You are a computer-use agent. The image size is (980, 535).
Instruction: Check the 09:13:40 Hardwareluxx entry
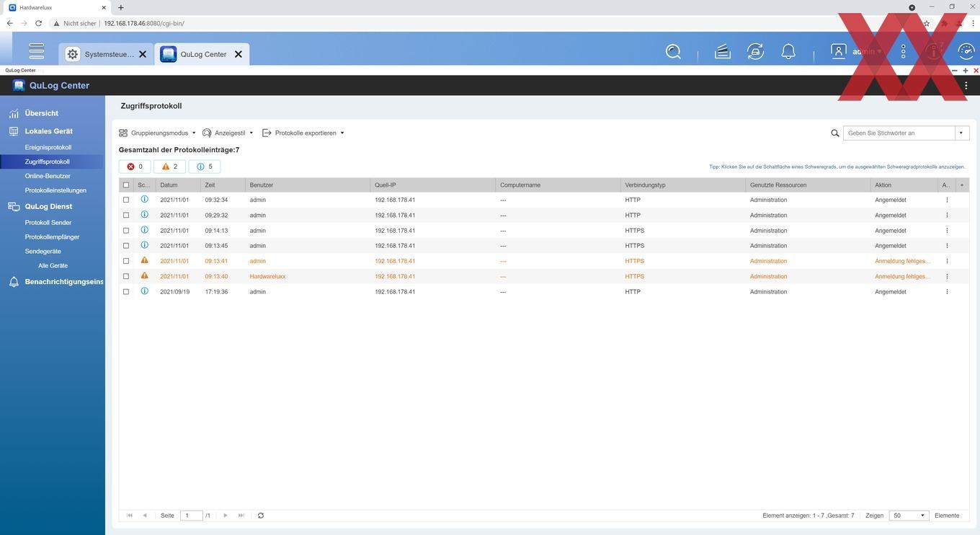tap(126, 276)
